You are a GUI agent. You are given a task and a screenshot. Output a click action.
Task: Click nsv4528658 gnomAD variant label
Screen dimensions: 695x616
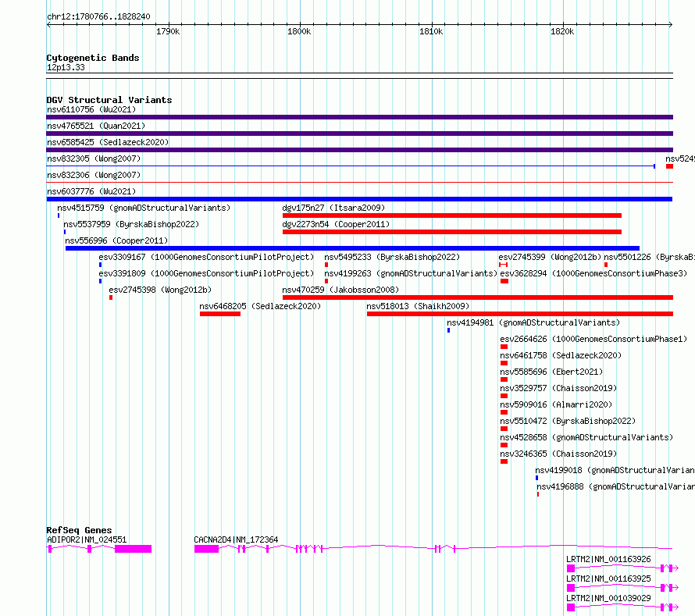pos(586,437)
